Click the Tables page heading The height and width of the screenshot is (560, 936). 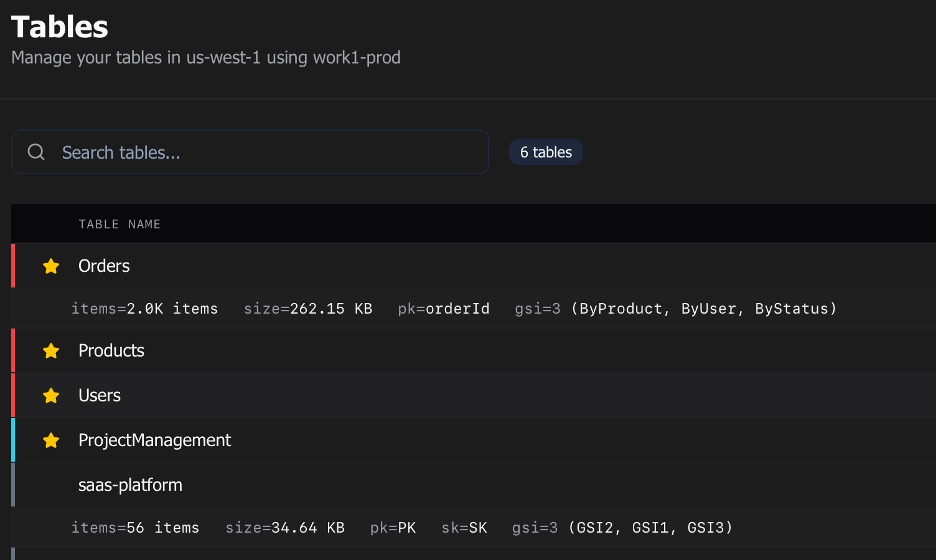(60, 27)
